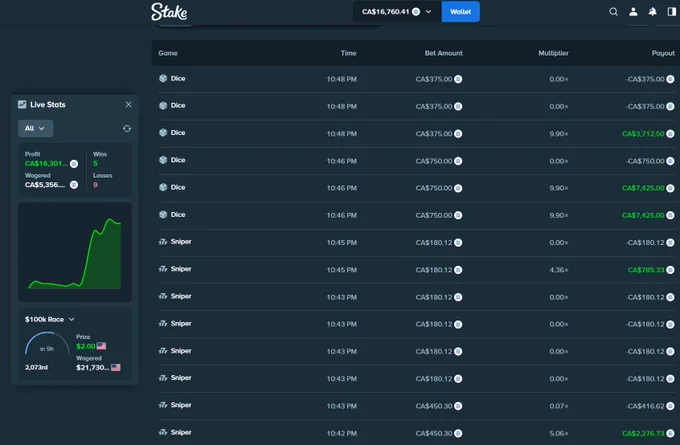Image resolution: width=680 pixels, height=445 pixels.
Task: Click the payout CA$7,425.00 in the lower 10:46 PM row
Action: pos(643,215)
